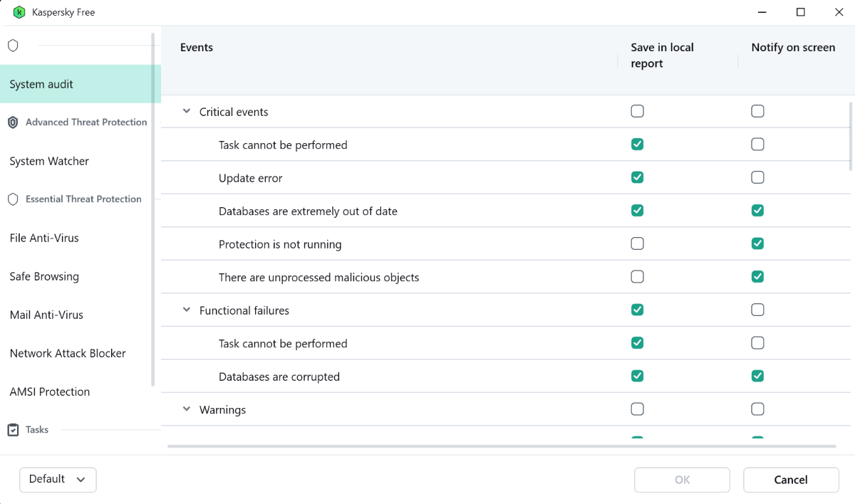The width and height of the screenshot is (855, 504).
Task: Collapse the Warnings group
Action: point(187,409)
